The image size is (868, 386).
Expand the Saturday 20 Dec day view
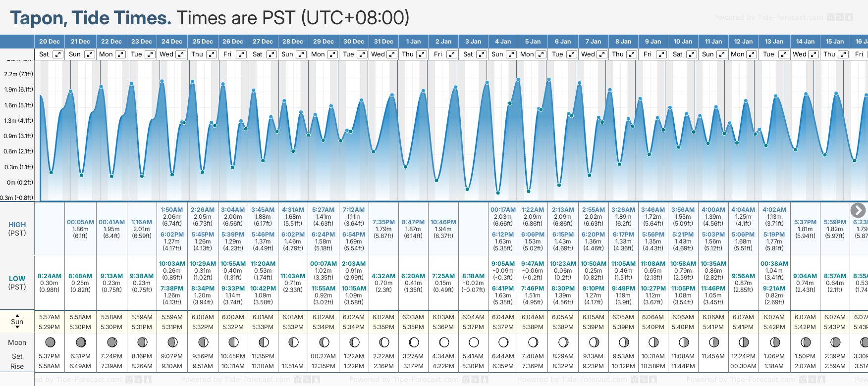pyautogui.click(x=58, y=54)
